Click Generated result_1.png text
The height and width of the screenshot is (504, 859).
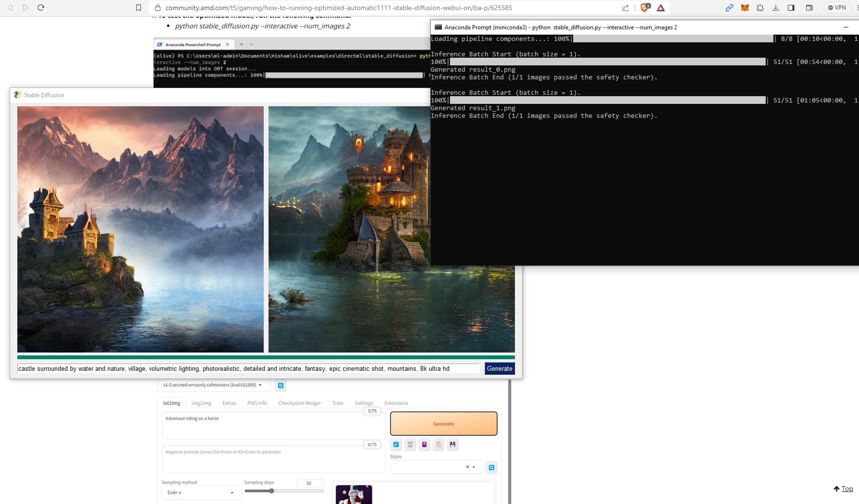coord(473,108)
